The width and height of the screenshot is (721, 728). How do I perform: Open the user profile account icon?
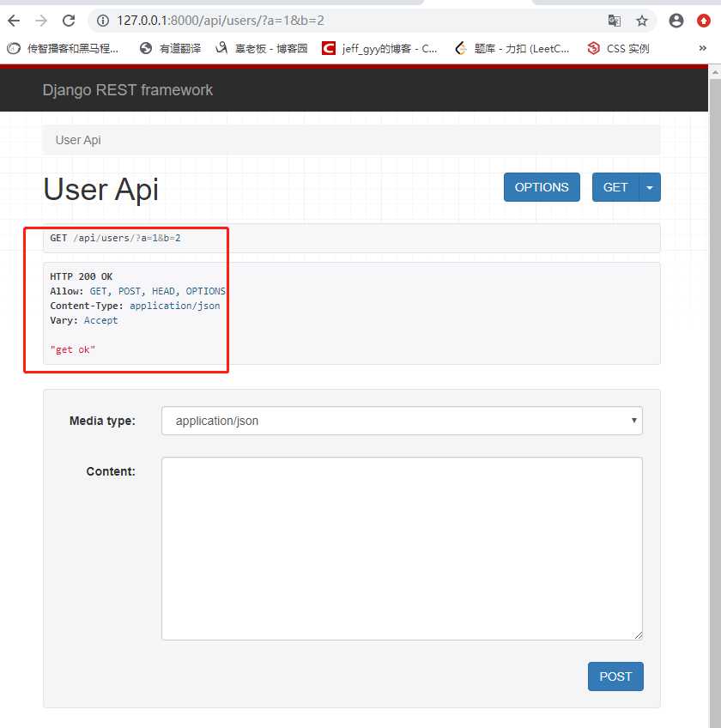[676, 21]
